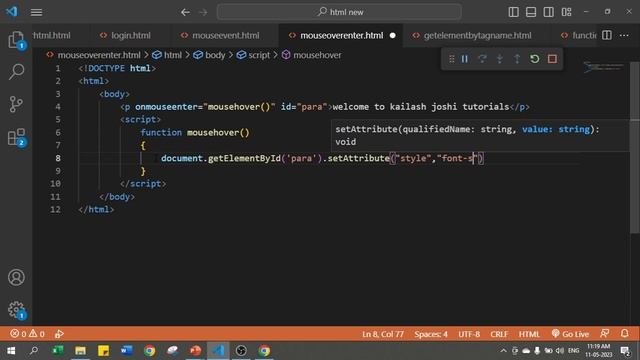
Task: Open notifications bell in status bar
Action: pyautogui.click(x=624, y=333)
